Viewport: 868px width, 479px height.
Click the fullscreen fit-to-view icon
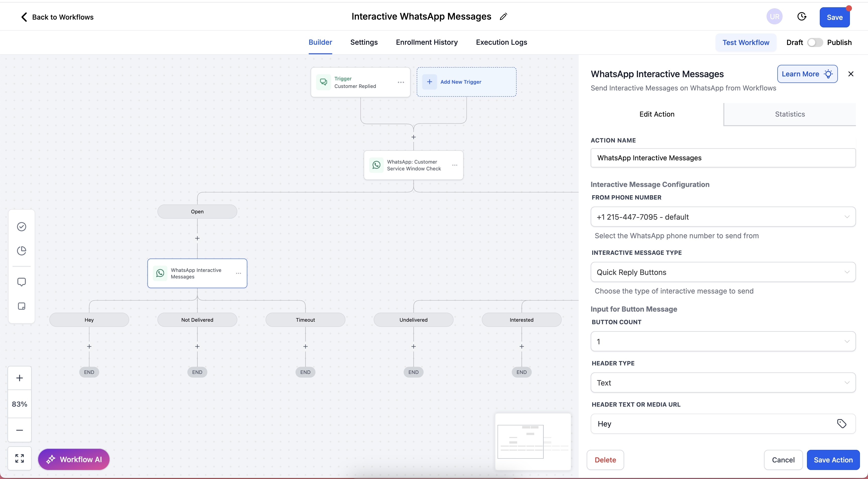coord(20,458)
